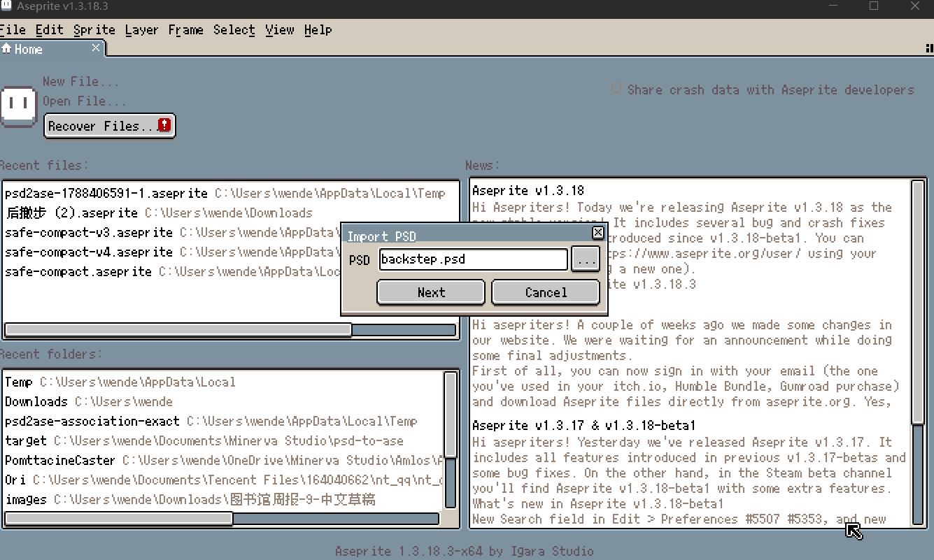Click the Open File link
The height and width of the screenshot is (560, 934).
coord(84,101)
